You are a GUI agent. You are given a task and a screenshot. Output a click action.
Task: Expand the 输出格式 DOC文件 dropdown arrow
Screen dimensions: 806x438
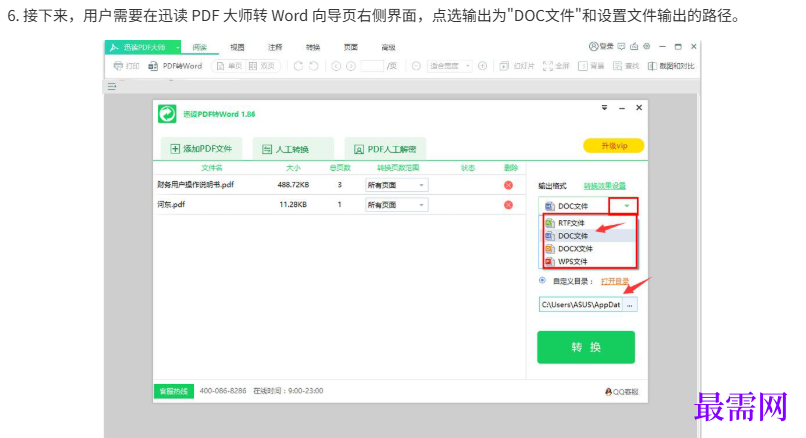coord(624,206)
